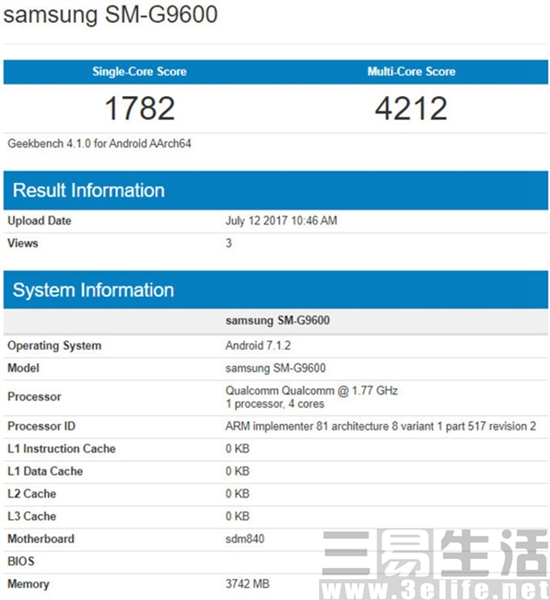Select the multi-core score value 4212
The height and width of the screenshot is (600, 550).
point(411,108)
